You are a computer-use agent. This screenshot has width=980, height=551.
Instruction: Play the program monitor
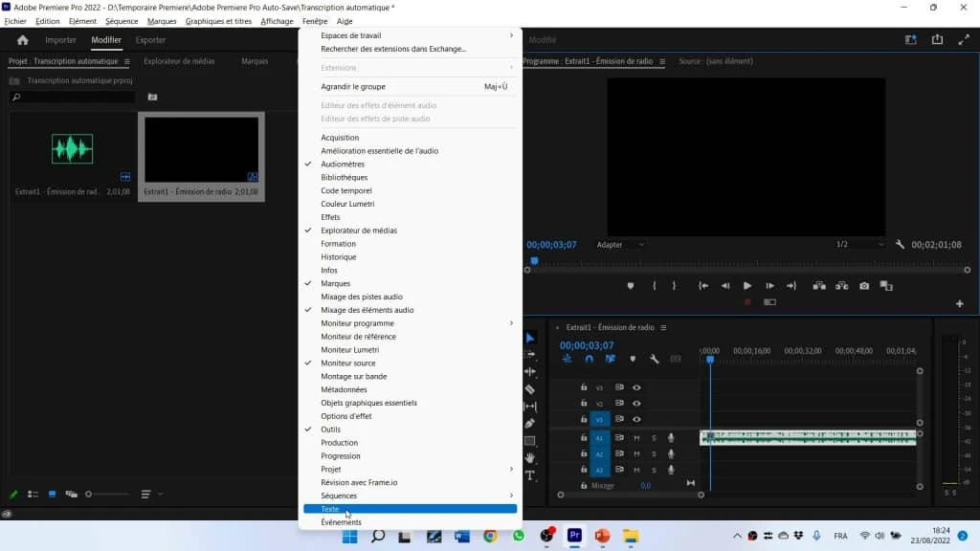(746, 286)
